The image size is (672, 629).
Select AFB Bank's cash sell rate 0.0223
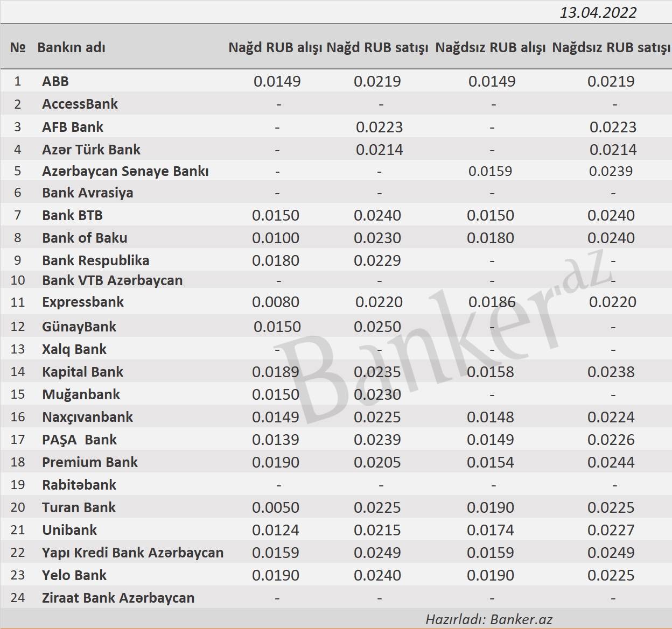(380, 127)
